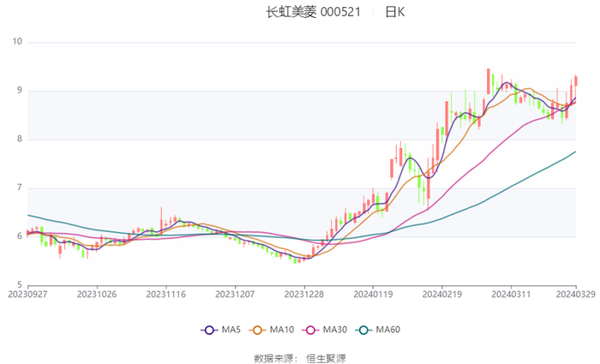Toggle the MA60 legend series
This screenshot has height=364, width=600.
378,330
